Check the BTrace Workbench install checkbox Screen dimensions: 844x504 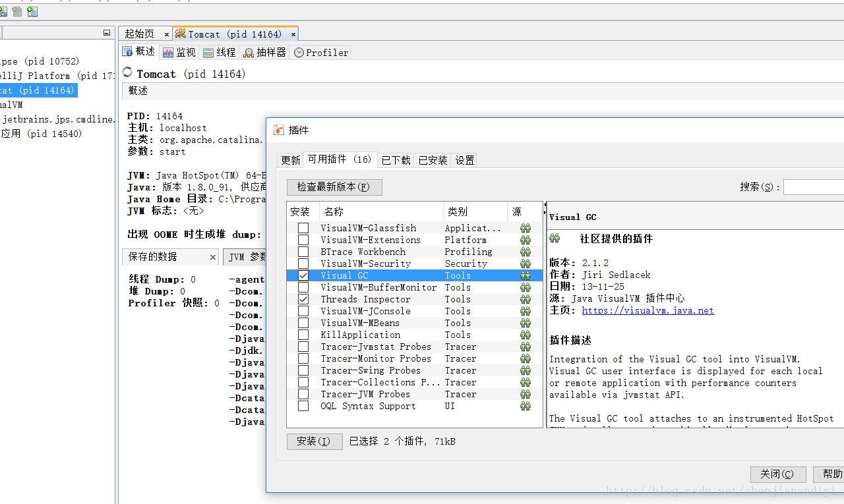tap(303, 252)
